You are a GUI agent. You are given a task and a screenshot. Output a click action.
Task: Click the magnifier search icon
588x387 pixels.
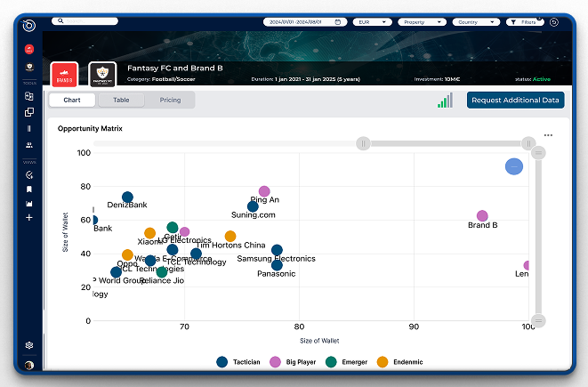pyautogui.click(x=60, y=21)
